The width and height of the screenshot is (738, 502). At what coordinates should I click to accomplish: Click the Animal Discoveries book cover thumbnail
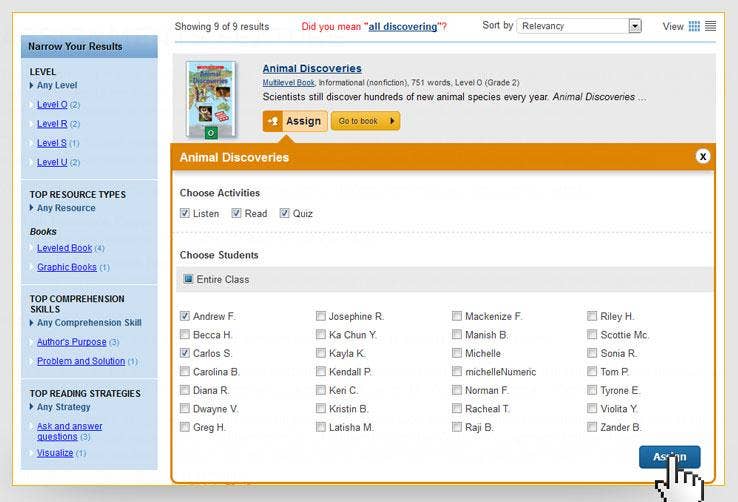click(210, 100)
